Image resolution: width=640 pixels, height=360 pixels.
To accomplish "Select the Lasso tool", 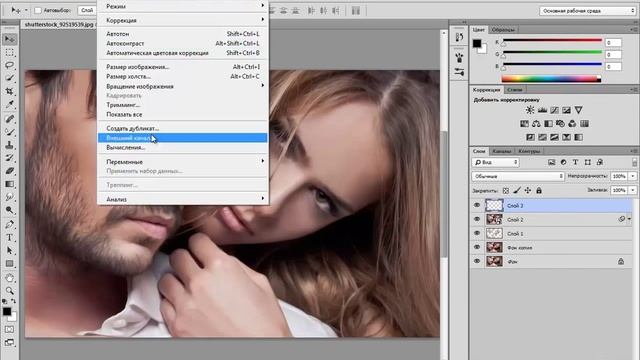I will 9,65.
